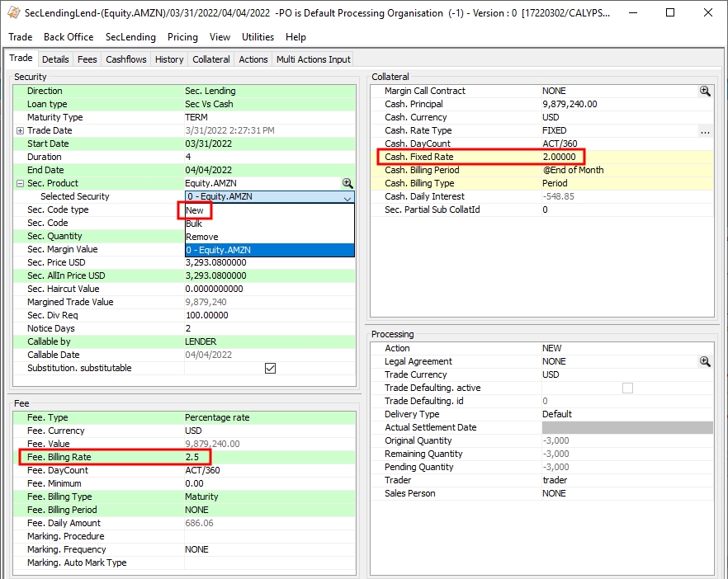Image resolution: width=728 pixels, height=579 pixels.
Task: Click the End Date value 04/04/2022
Action: click(209, 170)
